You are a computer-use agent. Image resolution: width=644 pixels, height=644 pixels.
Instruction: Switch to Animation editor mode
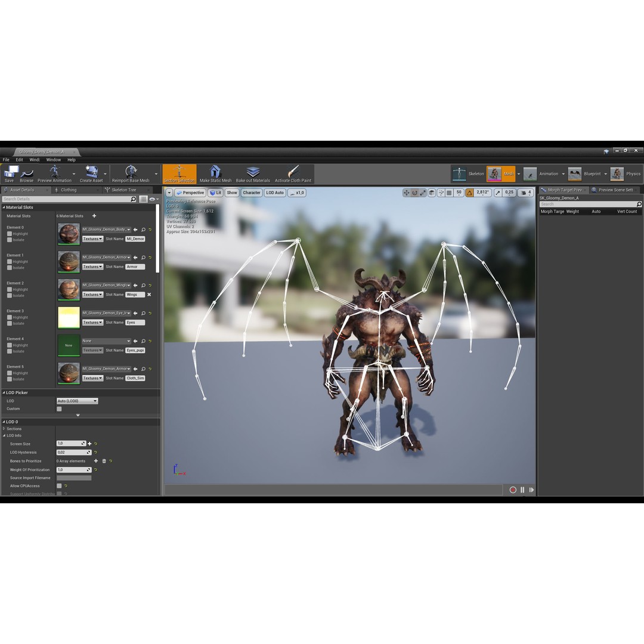click(x=541, y=174)
